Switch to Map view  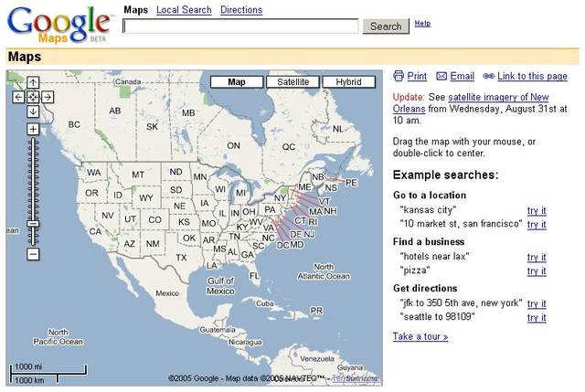(x=237, y=82)
